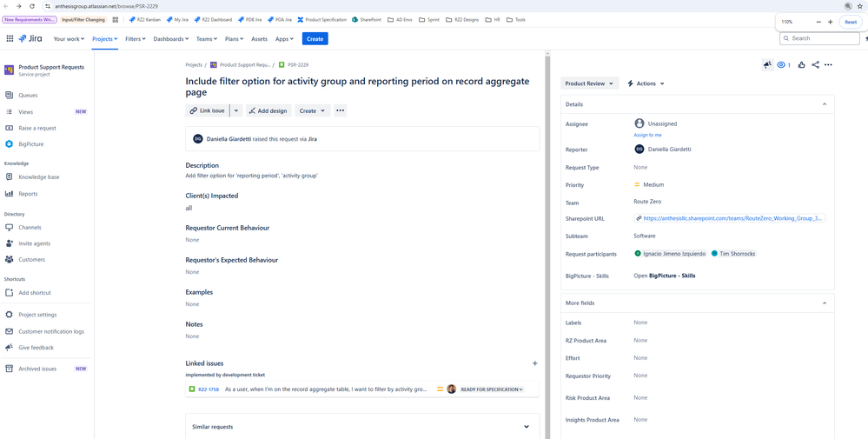Click the Jira logo in the header
Viewport: 868px width, 439px height.
(30, 38)
